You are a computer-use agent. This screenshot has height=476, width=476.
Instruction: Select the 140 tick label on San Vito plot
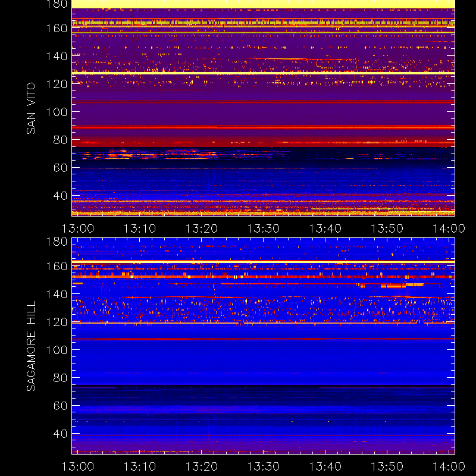click(x=57, y=56)
